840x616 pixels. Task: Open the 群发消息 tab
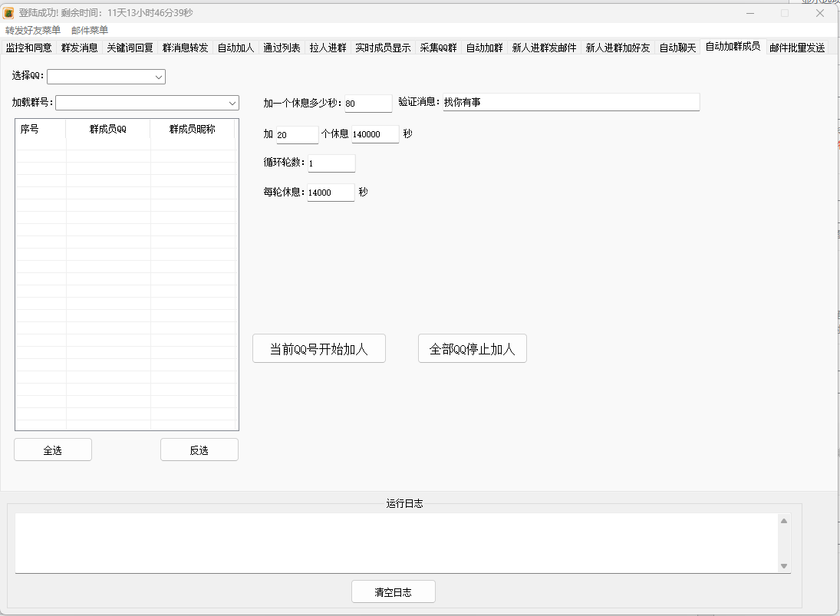tap(80, 46)
